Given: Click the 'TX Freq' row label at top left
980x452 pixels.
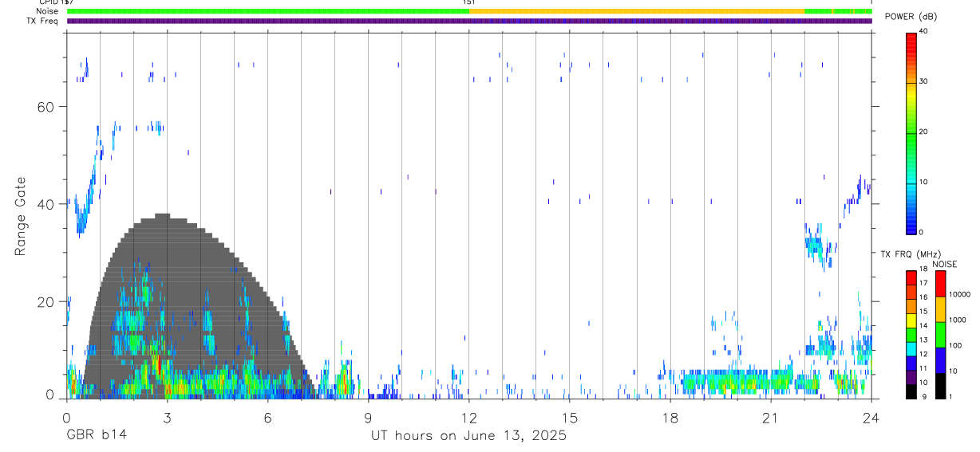Looking at the screenshot, I should pos(44,21).
